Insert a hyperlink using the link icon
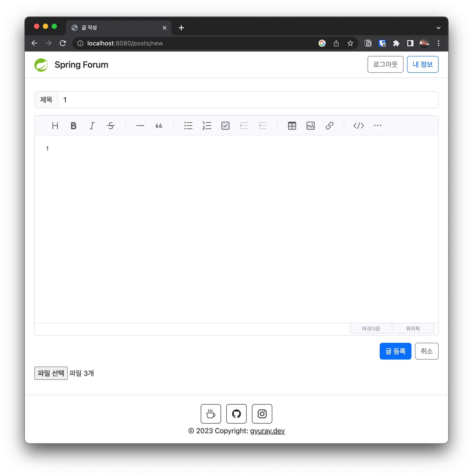 coord(329,126)
